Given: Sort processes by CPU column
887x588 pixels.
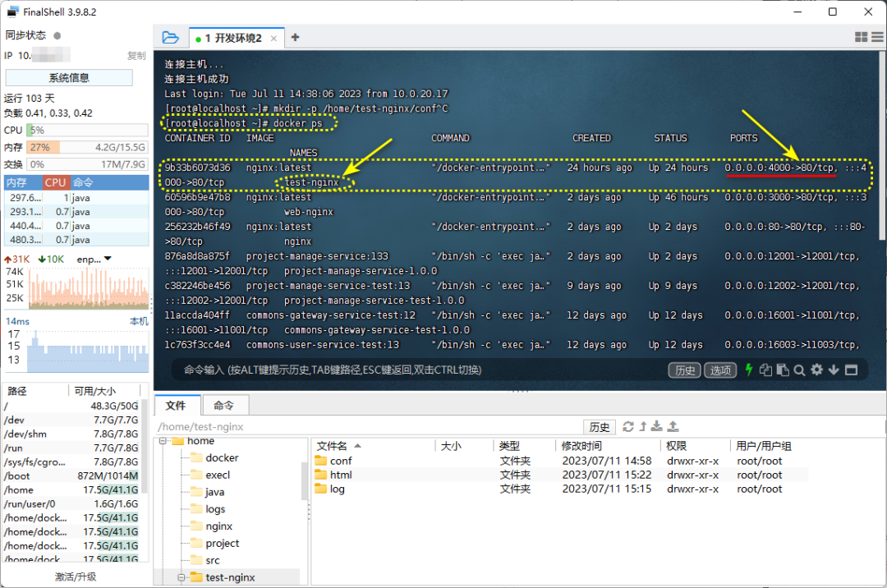Looking at the screenshot, I should (x=56, y=182).
